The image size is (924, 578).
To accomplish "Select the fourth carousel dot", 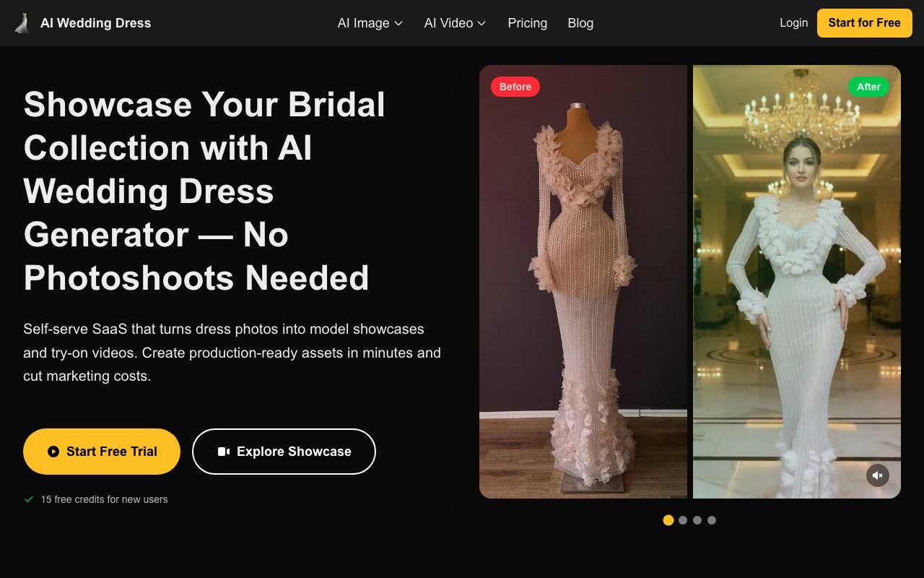I will pyautogui.click(x=712, y=520).
